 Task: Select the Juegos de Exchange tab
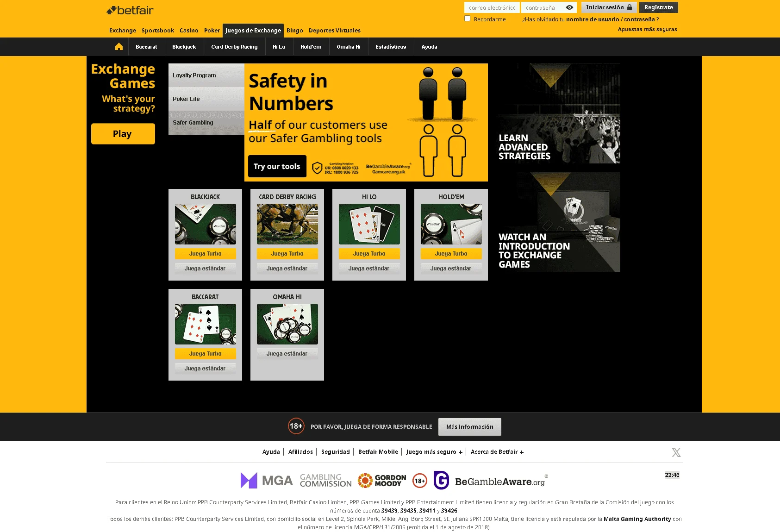coord(253,31)
